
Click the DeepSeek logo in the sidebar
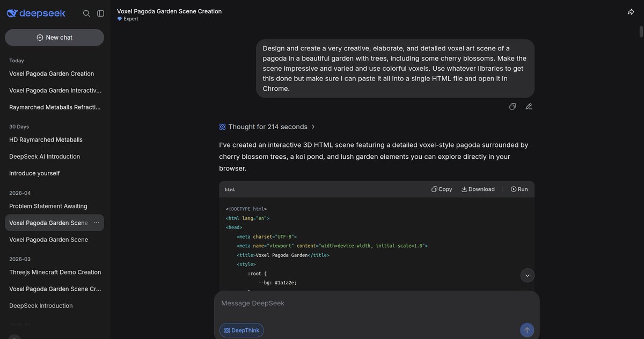pyautogui.click(x=36, y=13)
